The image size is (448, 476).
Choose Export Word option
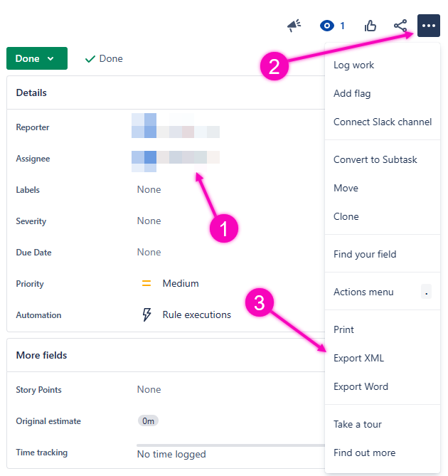(361, 386)
